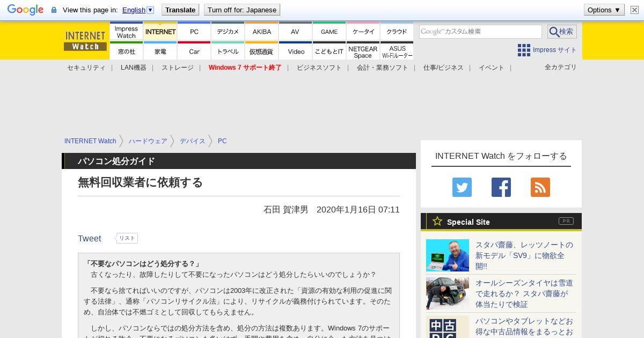Open the トラベル tab
Image resolution: width=644 pixels, height=338 pixels.
[x=228, y=51]
